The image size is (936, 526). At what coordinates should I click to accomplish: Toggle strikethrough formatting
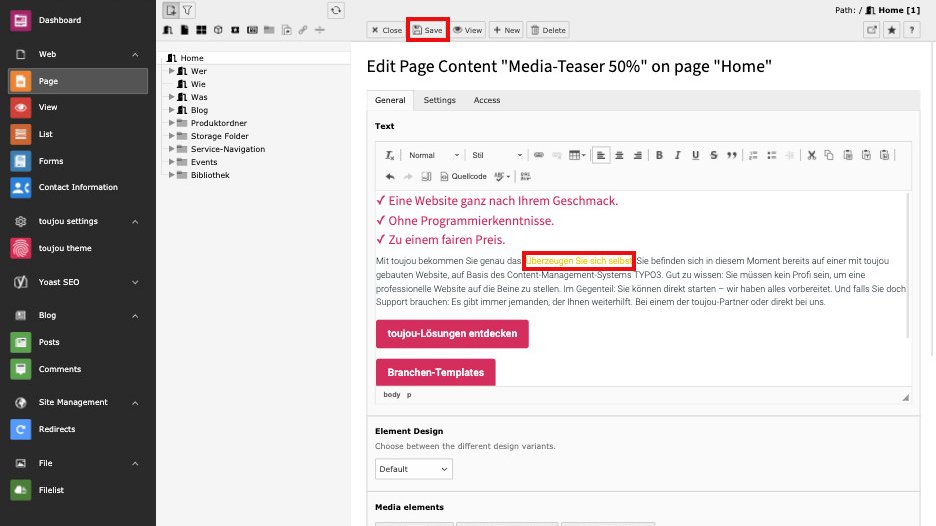[x=713, y=155]
